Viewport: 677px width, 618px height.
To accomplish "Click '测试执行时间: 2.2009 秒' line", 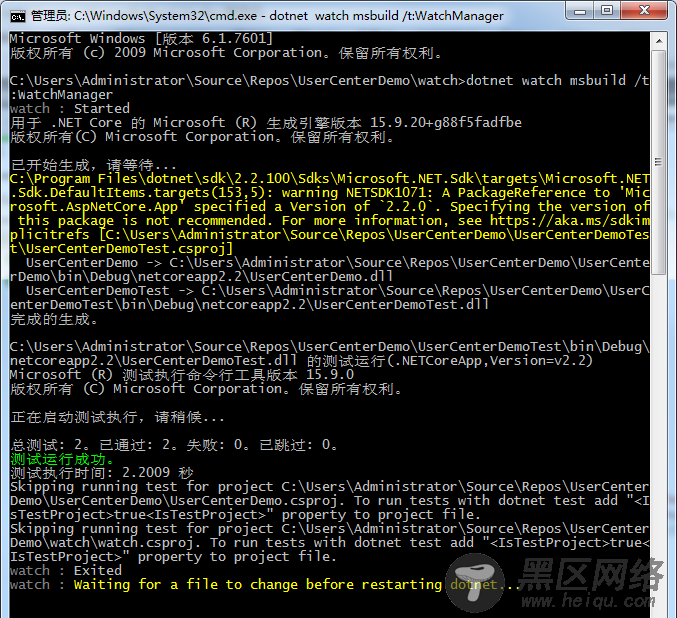I will pos(101,473).
